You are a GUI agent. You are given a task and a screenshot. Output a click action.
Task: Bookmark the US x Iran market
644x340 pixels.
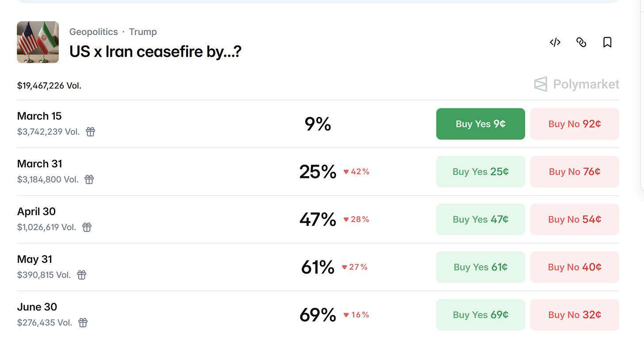tap(607, 42)
